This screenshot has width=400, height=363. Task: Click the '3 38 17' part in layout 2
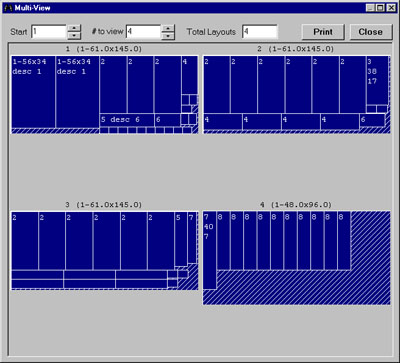[377, 80]
